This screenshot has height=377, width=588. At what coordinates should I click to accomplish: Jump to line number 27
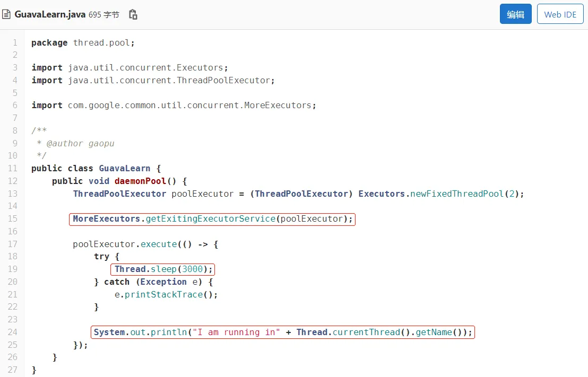point(13,370)
